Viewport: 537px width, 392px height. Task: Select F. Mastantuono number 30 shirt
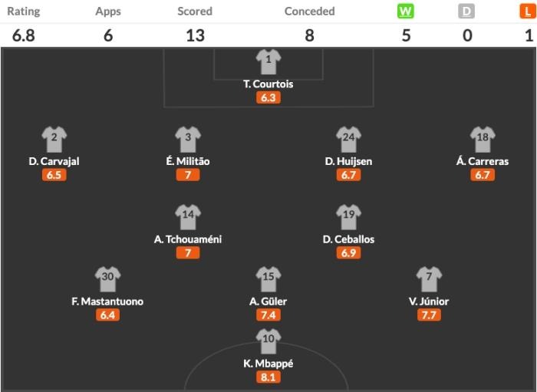click(x=107, y=279)
